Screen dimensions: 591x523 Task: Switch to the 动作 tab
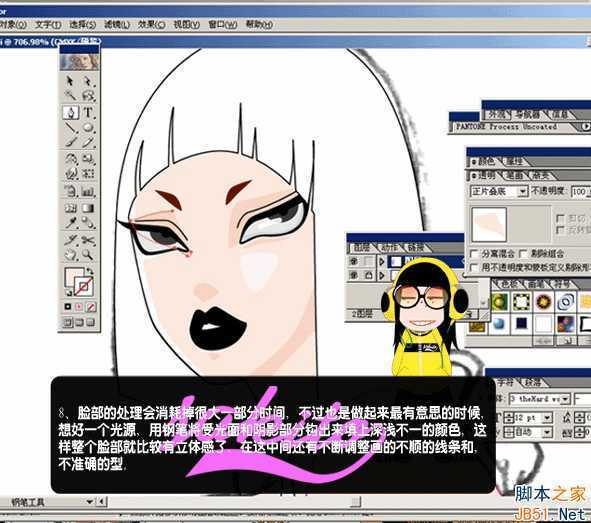click(x=389, y=247)
